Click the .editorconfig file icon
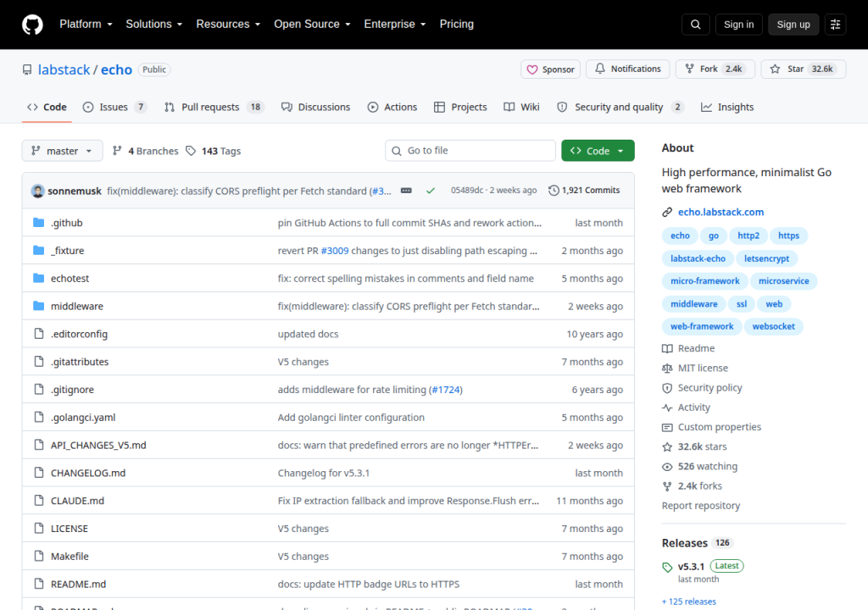This screenshot has width=868, height=610. 39,333
